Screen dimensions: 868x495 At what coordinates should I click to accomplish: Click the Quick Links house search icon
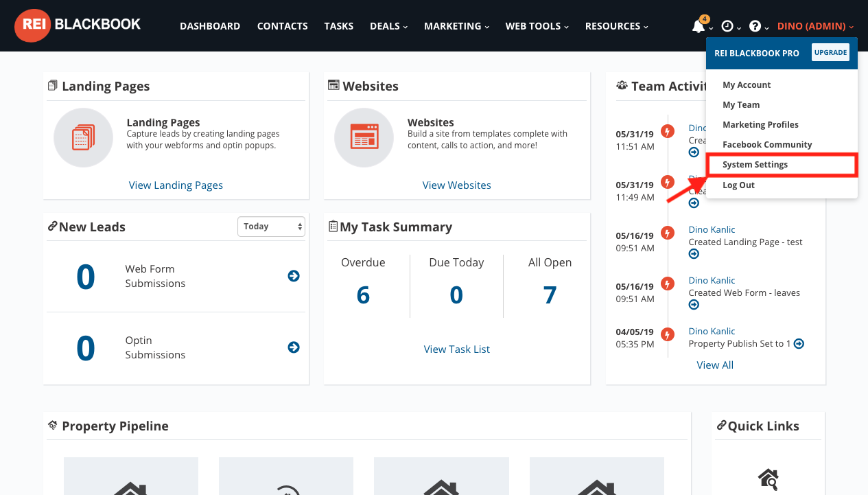(768, 478)
